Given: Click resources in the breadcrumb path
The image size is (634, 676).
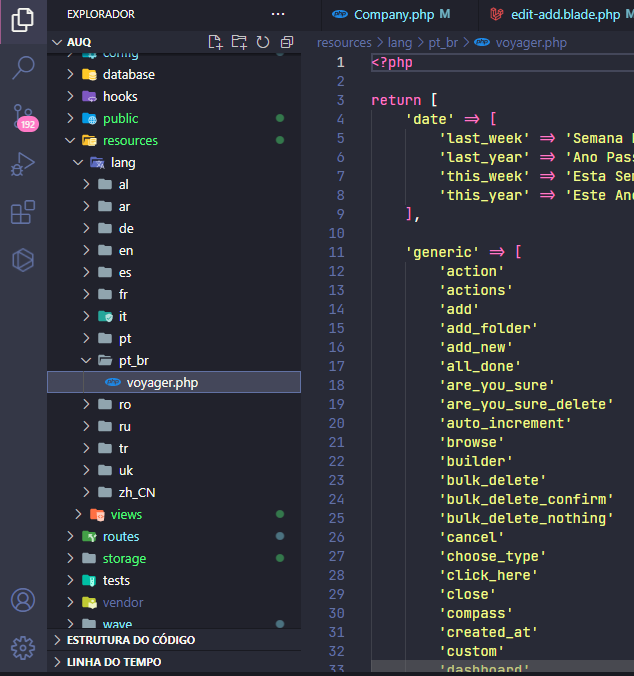Looking at the screenshot, I should [x=344, y=43].
